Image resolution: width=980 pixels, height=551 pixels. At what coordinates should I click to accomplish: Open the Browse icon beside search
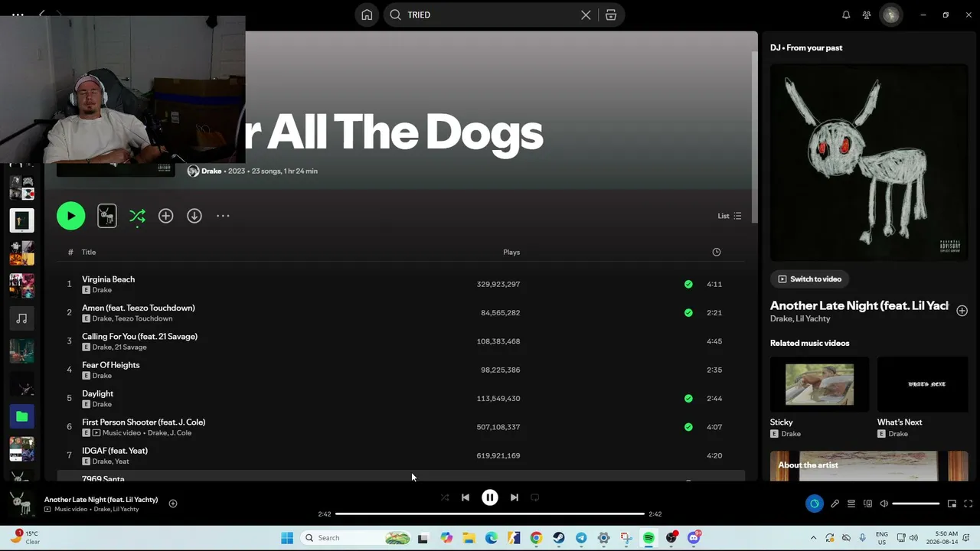[x=611, y=15]
